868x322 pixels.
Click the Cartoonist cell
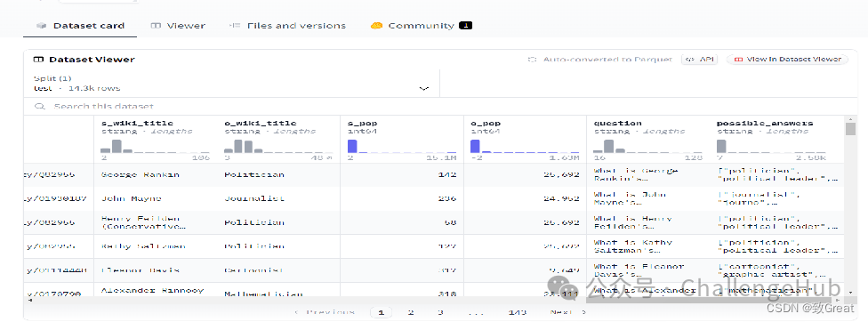[278, 270]
